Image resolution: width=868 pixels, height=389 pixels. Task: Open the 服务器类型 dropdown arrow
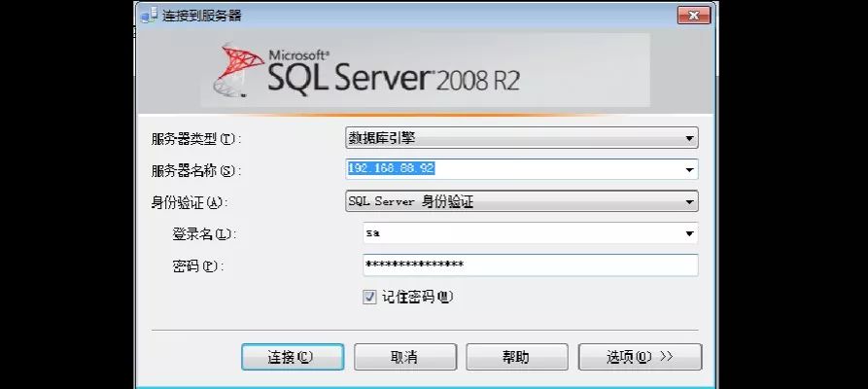tap(689, 138)
